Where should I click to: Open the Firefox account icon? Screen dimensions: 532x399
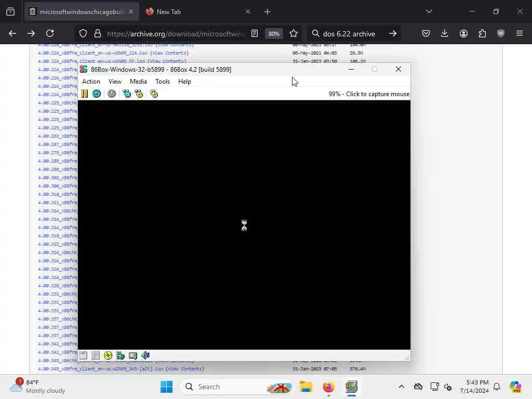[463, 33]
